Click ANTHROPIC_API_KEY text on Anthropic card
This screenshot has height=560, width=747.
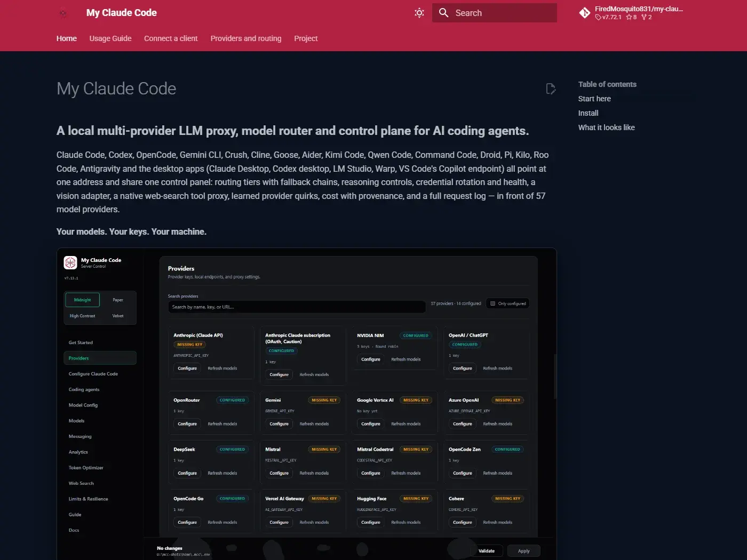(191, 355)
